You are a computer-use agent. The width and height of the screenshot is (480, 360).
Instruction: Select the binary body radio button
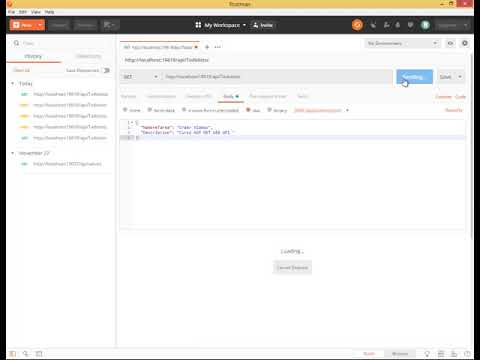click(269, 110)
